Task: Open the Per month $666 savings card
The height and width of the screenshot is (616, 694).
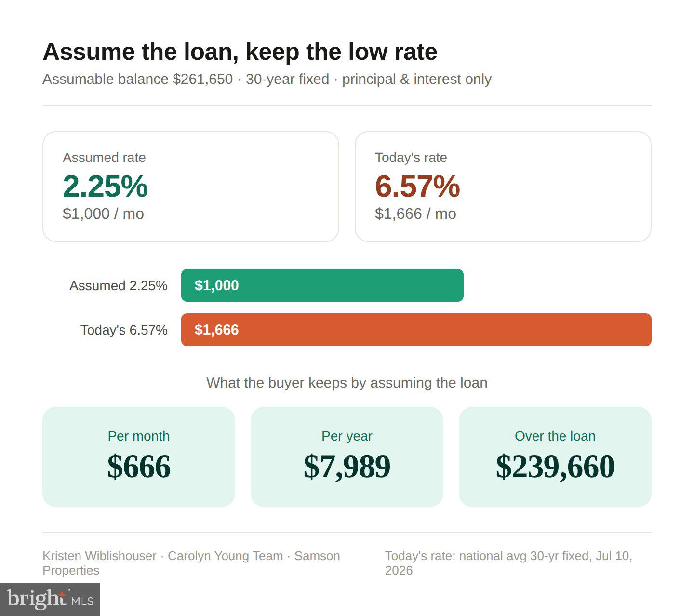Action: pyautogui.click(x=139, y=457)
